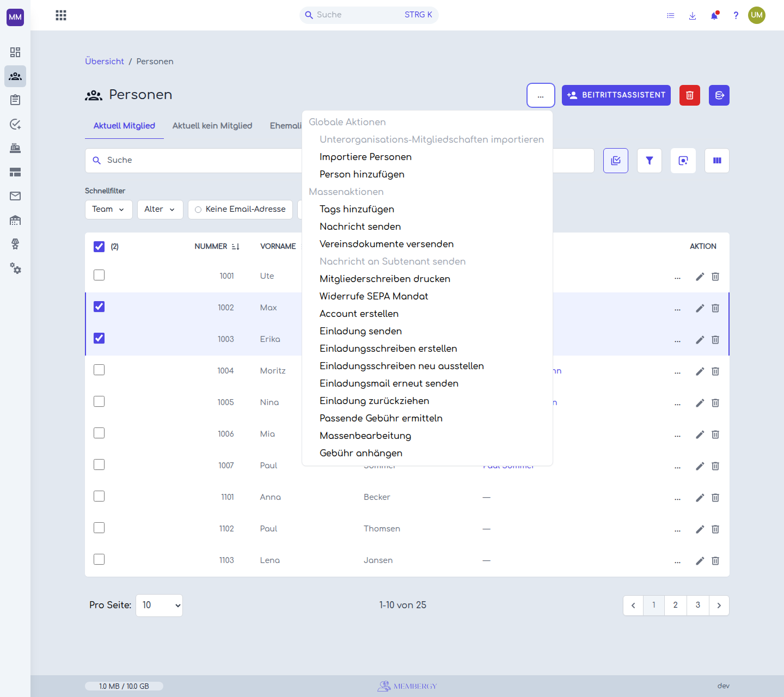Open the apps grid launcher
The height and width of the screenshot is (697, 784).
click(61, 15)
